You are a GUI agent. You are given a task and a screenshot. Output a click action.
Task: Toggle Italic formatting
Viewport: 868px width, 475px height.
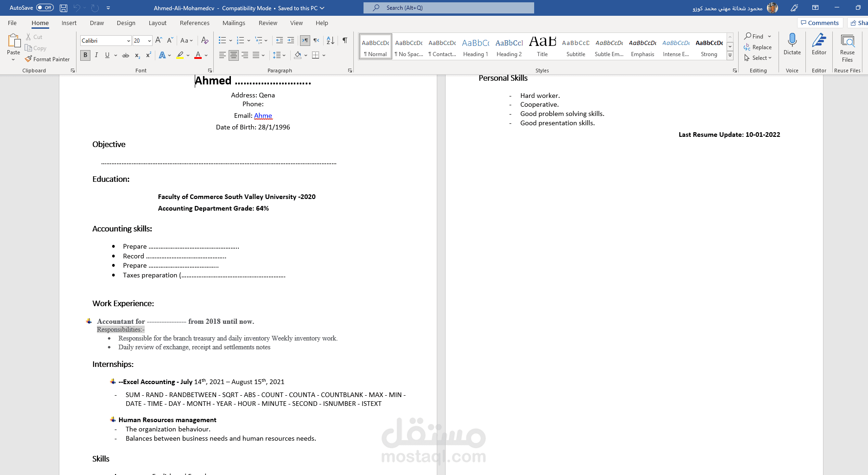click(96, 55)
